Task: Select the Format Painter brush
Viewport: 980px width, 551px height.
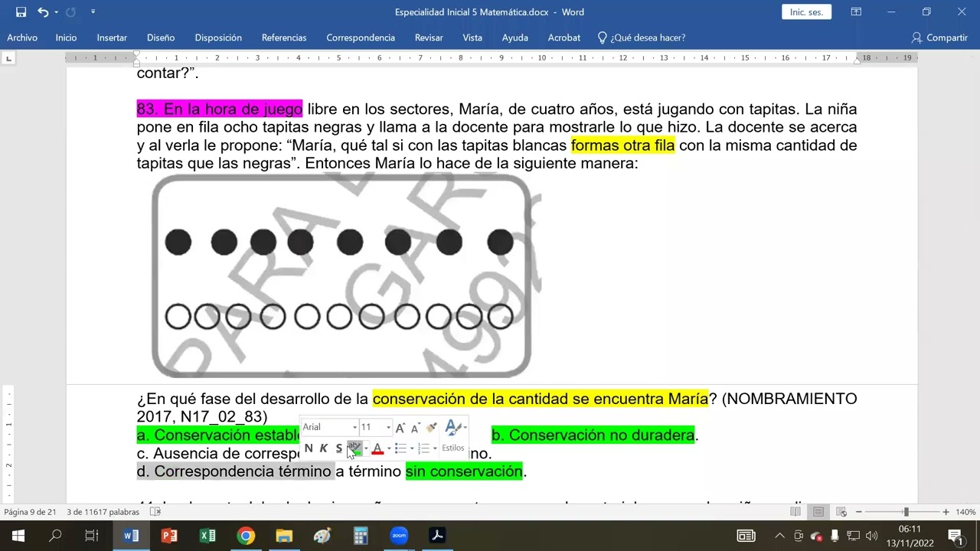Action: (431, 427)
